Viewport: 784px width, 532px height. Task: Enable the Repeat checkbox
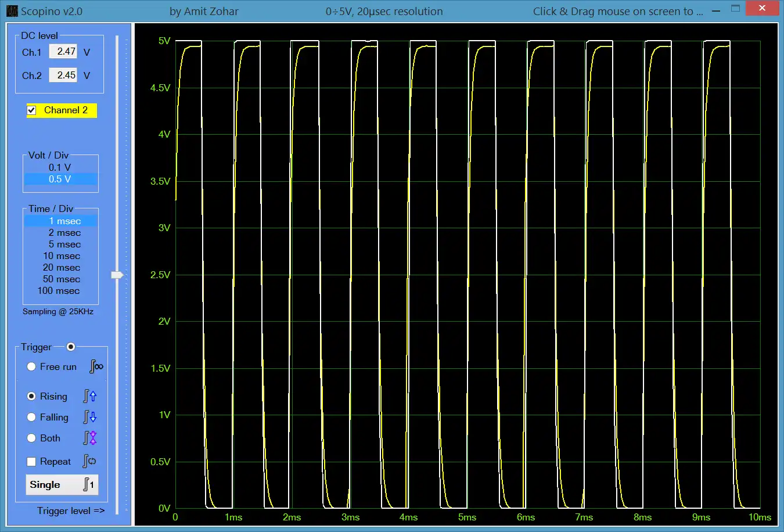31,462
